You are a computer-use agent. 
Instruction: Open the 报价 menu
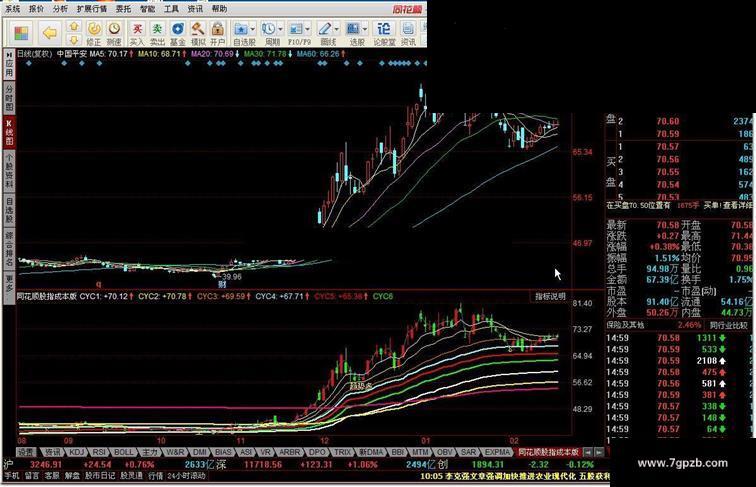click(36, 9)
